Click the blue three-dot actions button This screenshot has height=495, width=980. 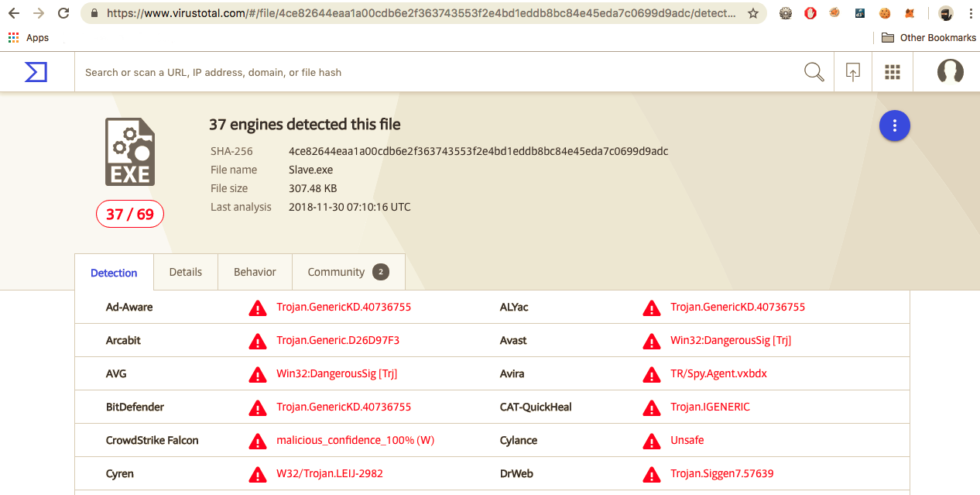point(895,125)
